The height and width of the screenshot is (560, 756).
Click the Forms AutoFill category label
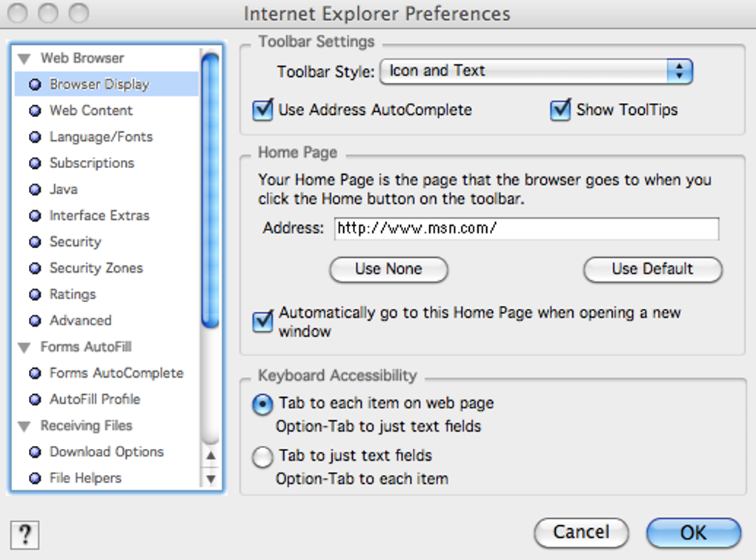pyautogui.click(x=86, y=347)
